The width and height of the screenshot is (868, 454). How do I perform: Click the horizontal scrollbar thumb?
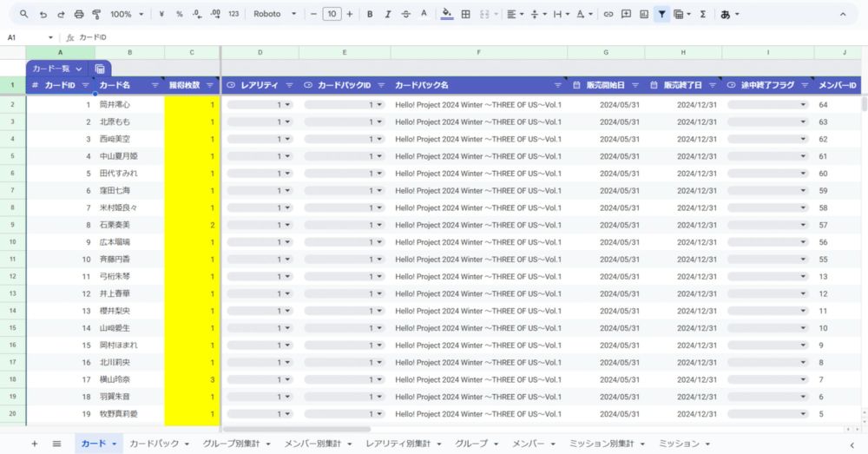[x=297, y=429]
